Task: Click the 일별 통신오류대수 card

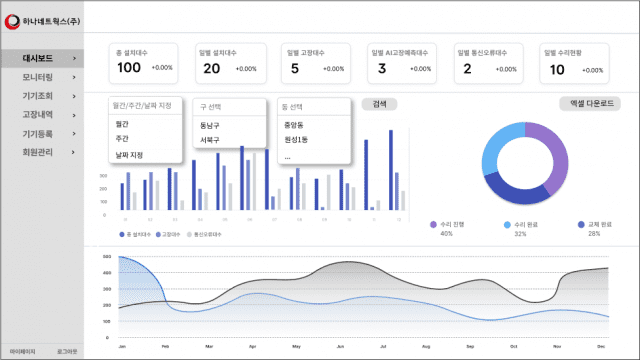Action: point(489,63)
